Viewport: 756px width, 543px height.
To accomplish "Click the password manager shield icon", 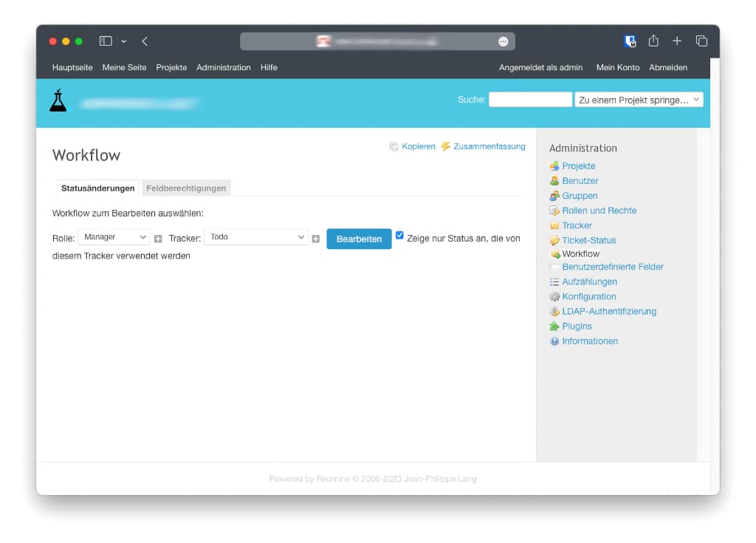I will coord(630,41).
